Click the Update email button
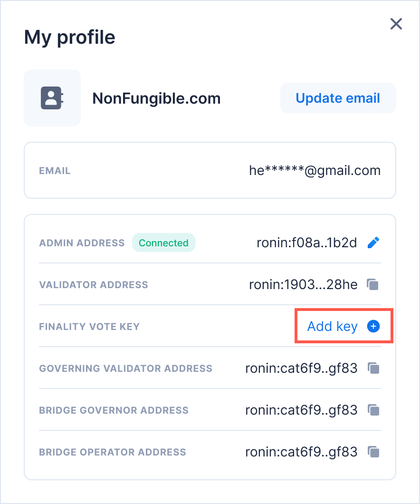This screenshot has height=504, width=420. click(338, 98)
